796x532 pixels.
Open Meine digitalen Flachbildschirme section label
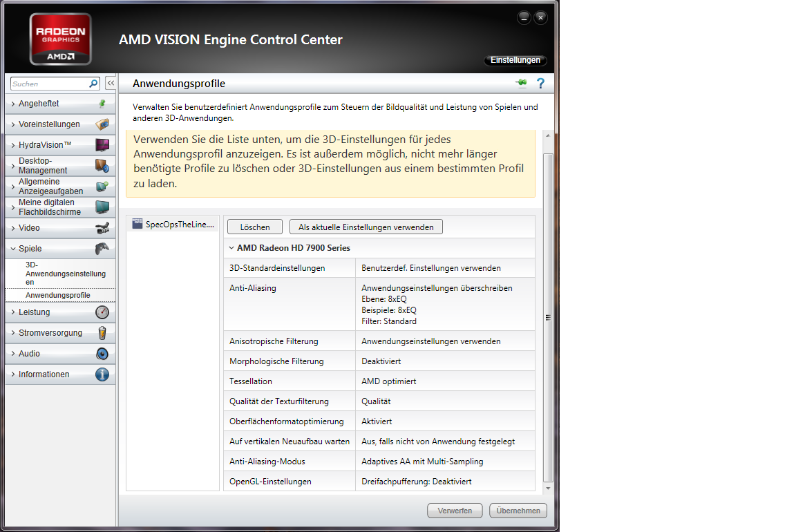click(50, 207)
